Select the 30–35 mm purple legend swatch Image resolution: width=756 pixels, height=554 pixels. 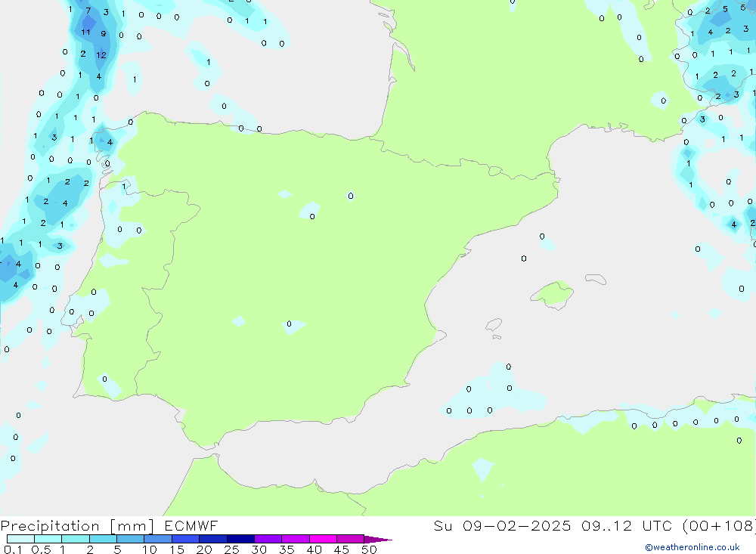click(x=268, y=539)
